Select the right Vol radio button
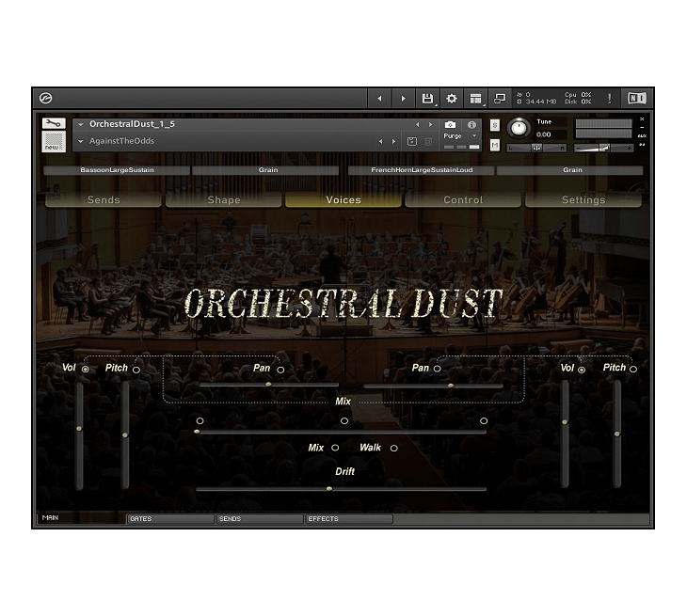This screenshot has height=616, width=687. [x=582, y=370]
